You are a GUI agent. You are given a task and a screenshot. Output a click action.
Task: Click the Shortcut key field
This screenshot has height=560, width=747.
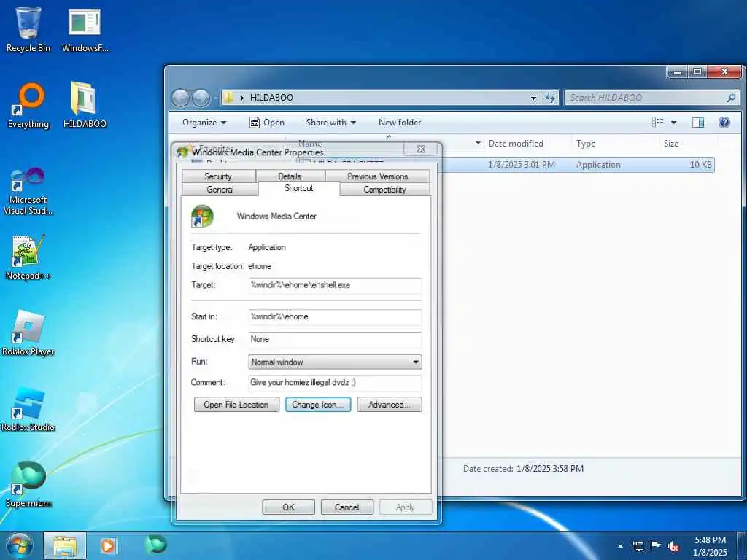pos(335,339)
